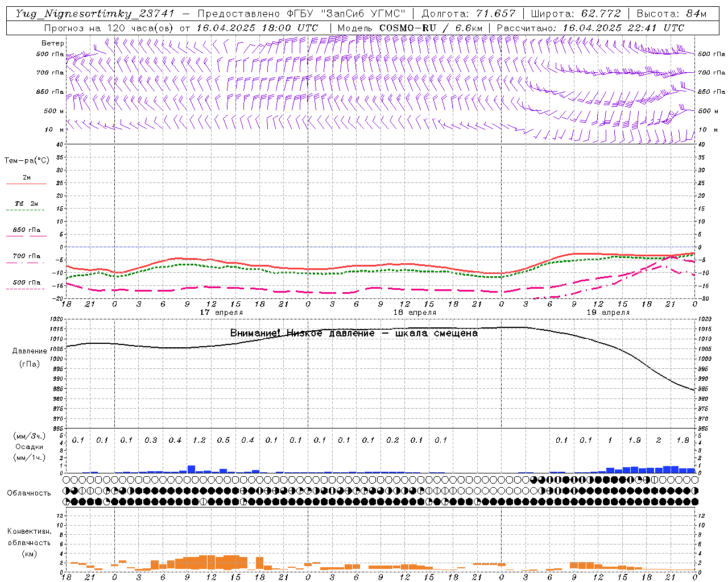
Task: Click the 500 м wind level label at left
Action: [x=54, y=111]
